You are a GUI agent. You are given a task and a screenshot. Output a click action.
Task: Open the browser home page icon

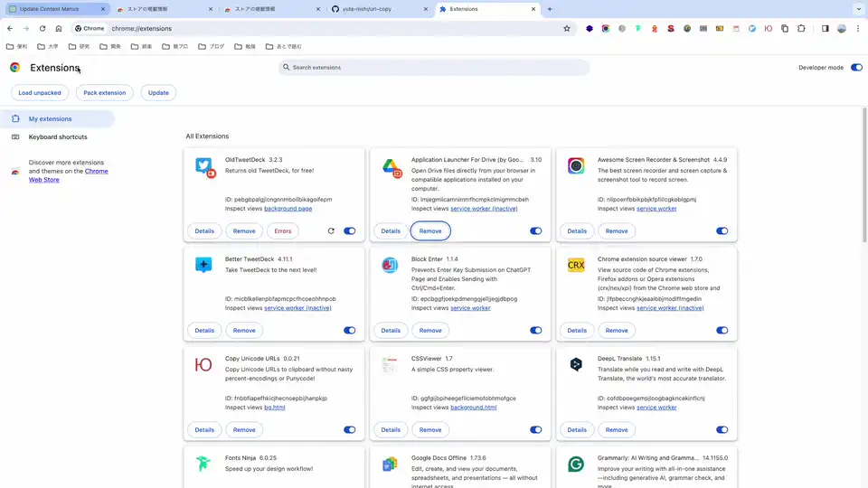[59, 28]
